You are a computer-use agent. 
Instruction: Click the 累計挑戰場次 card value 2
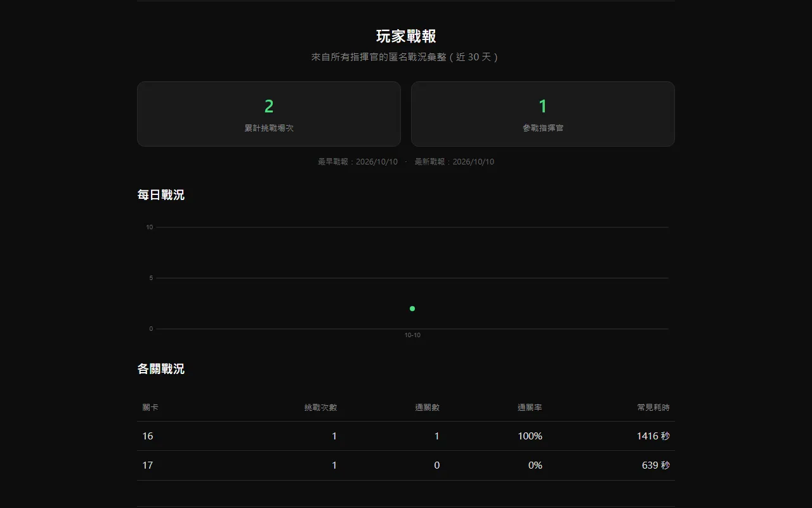pyautogui.click(x=269, y=106)
